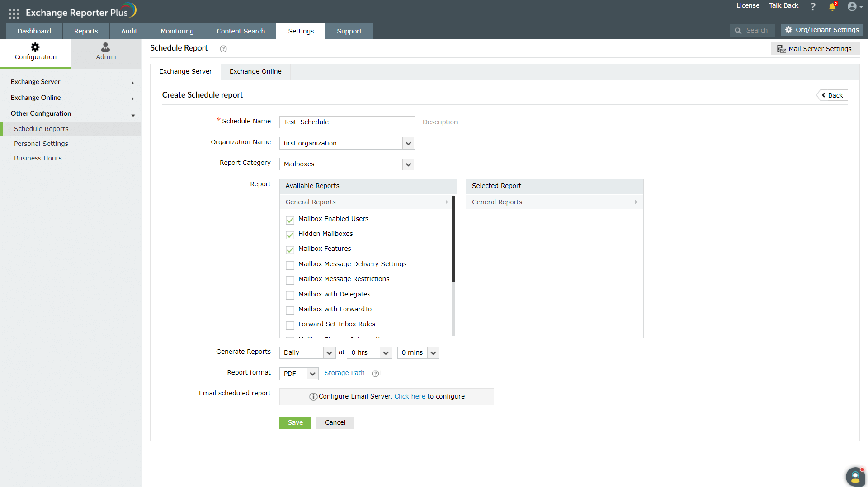The width and height of the screenshot is (868, 488).
Task: Click the Schedule Name input field
Action: (x=347, y=122)
